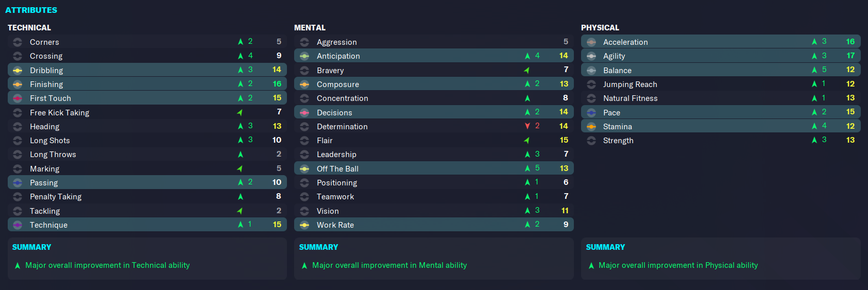Click the Technique purple circle icon
This screenshot has width=868, height=290.
point(18,225)
